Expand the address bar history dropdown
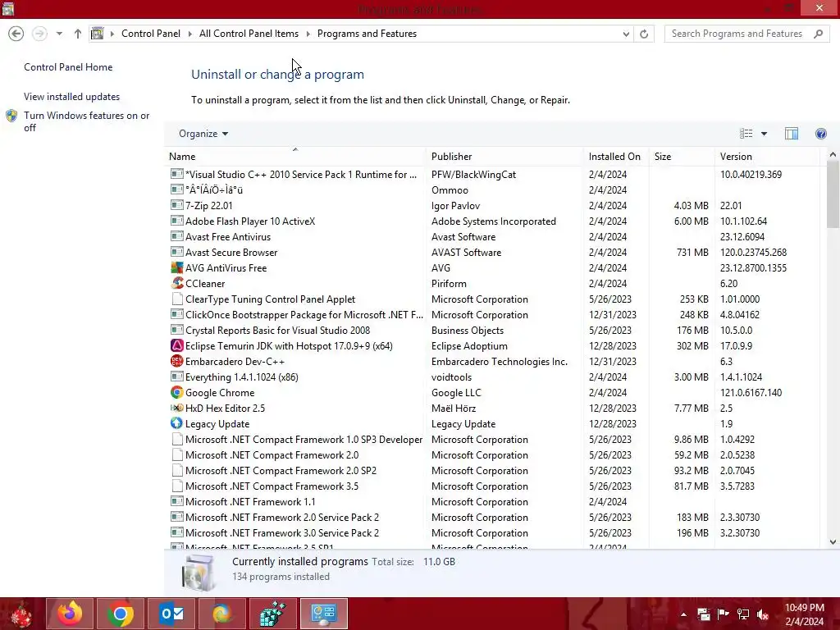Screen dimensions: 840x630 coord(626,34)
